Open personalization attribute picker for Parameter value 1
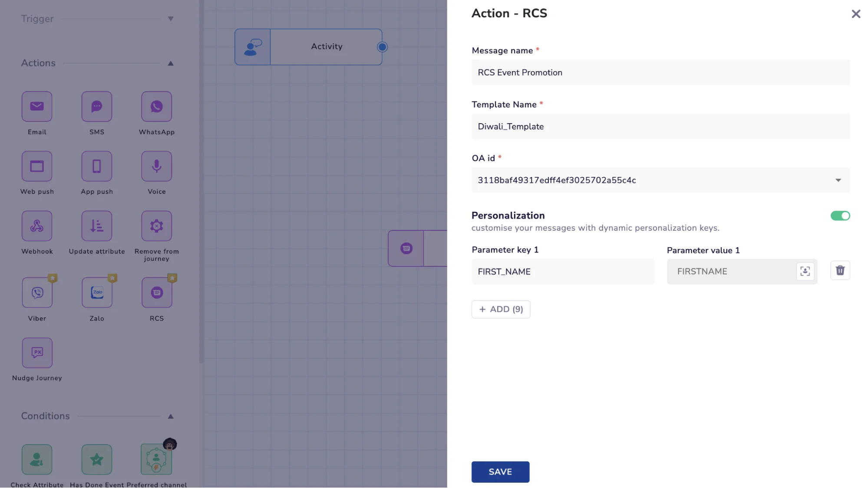Viewport: 868px width, 488px height. [x=805, y=271]
